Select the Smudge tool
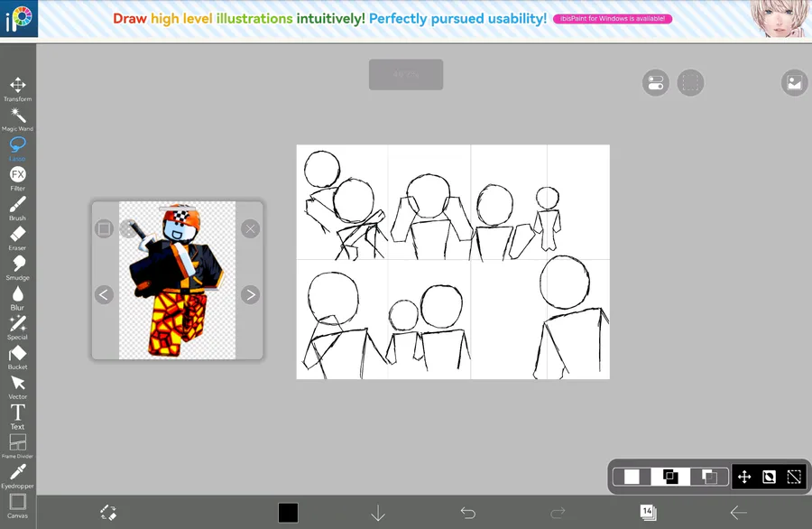Image resolution: width=812 pixels, height=529 pixels. pyautogui.click(x=18, y=268)
